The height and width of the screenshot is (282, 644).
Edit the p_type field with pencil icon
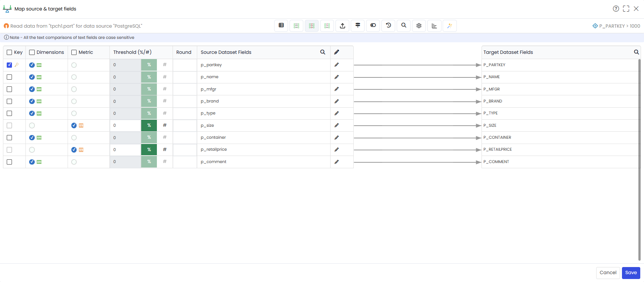pos(337,113)
